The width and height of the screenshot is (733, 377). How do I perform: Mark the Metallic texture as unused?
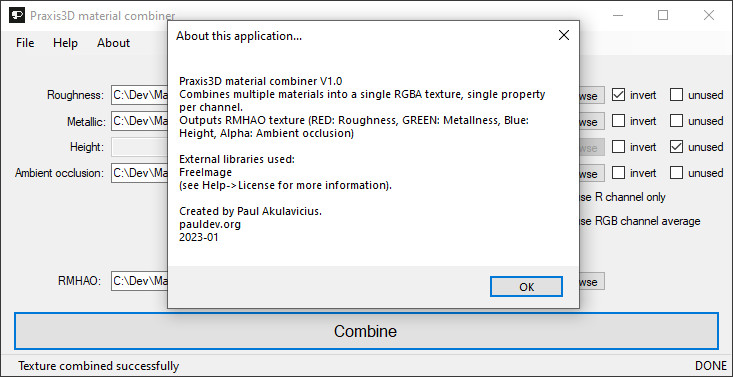676,121
